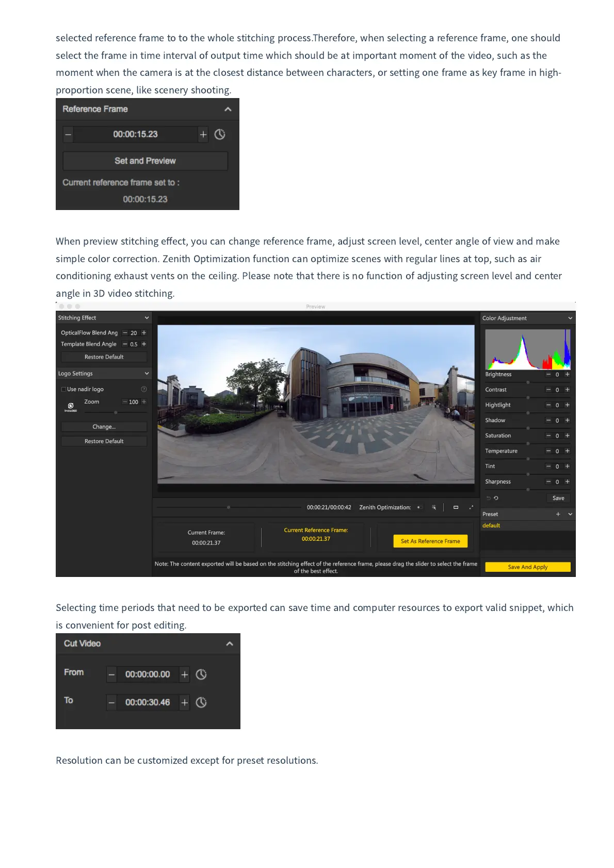Click the clock icon beside Reference Frame time
The image size is (614, 868).
pos(220,135)
